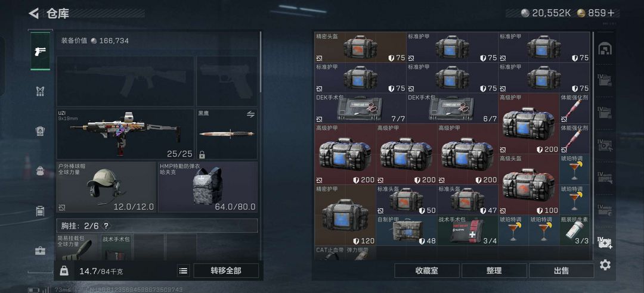The width and height of the screenshot is (644, 293).
Task: Open the backpack category icon in sidebar
Action: point(41,171)
